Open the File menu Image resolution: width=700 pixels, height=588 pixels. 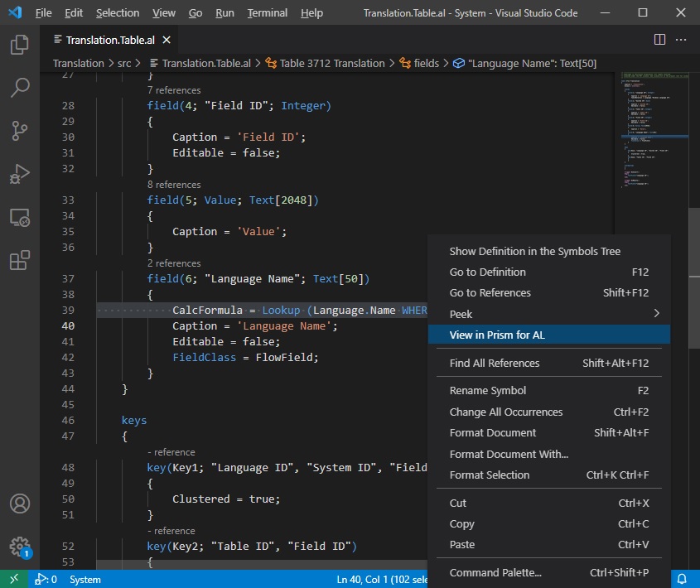coord(43,13)
